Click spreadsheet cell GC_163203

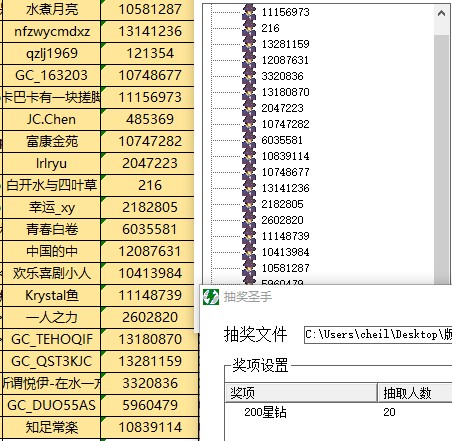[51, 75]
